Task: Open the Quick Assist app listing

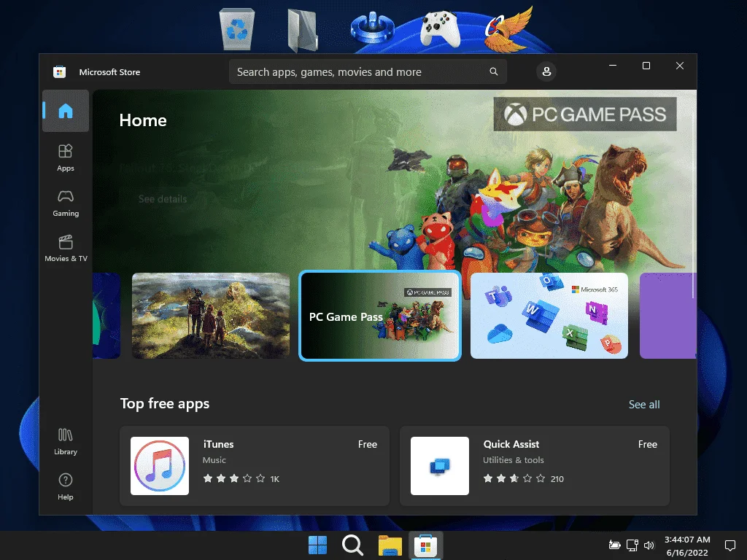Action: [x=535, y=466]
